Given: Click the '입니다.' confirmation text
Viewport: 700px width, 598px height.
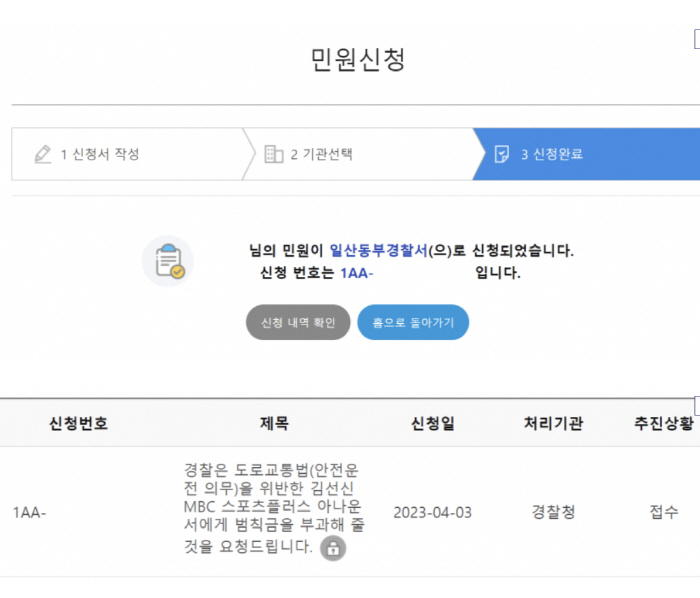Looking at the screenshot, I should pyautogui.click(x=498, y=273).
